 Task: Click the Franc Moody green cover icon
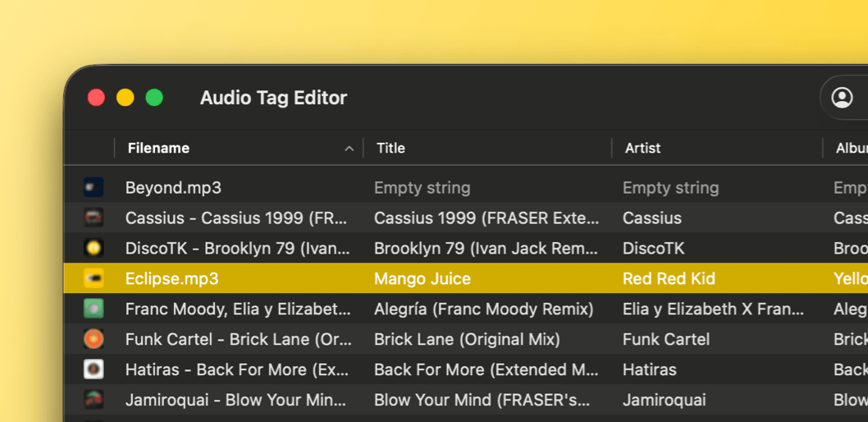(x=94, y=309)
